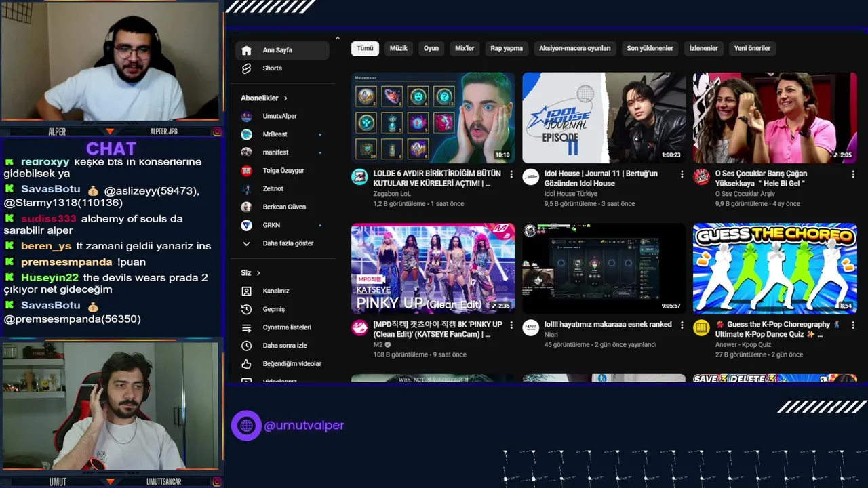The width and height of the screenshot is (868, 488).
Task: Open the 9:05:57 ranked stream thumbnail
Action: (x=604, y=269)
